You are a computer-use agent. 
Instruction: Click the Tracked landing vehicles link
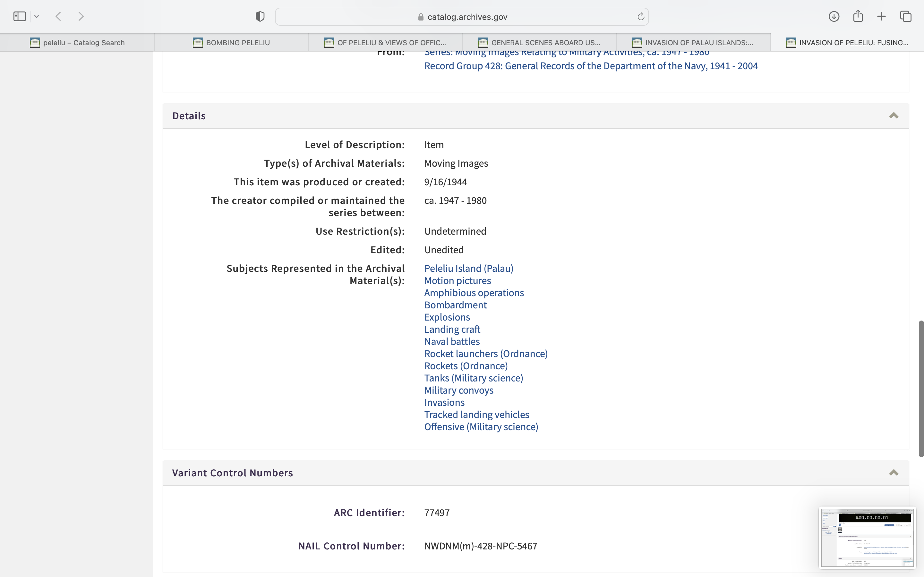[x=476, y=414]
